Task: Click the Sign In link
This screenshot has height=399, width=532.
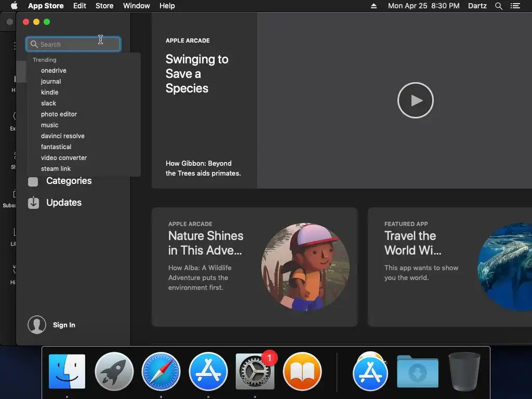Action: coord(64,325)
